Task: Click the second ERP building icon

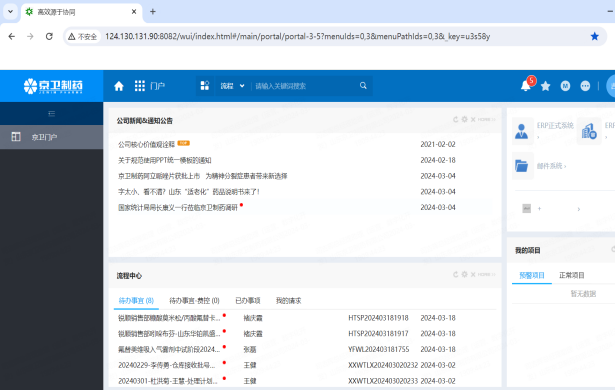Action: [589, 131]
